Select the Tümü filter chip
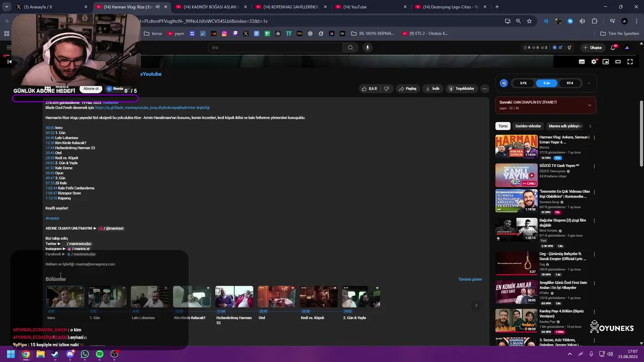The height and width of the screenshot is (362, 644). pyautogui.click(x=503, y=126)
